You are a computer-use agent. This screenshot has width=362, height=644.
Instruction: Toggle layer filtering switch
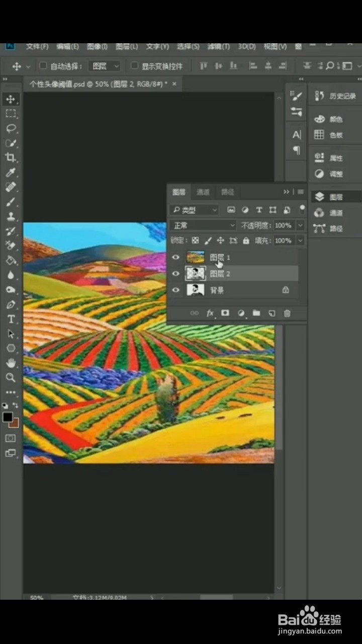coord(302,209)
